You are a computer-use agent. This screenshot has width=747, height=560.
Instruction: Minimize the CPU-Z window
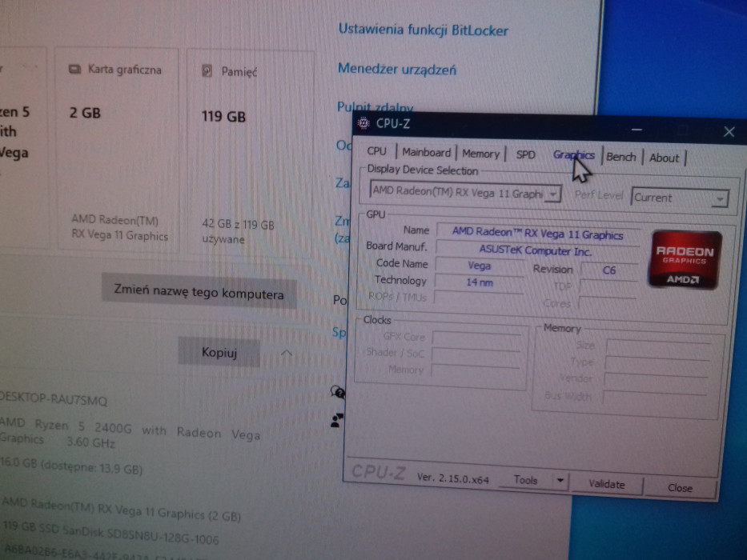[637, 130]
